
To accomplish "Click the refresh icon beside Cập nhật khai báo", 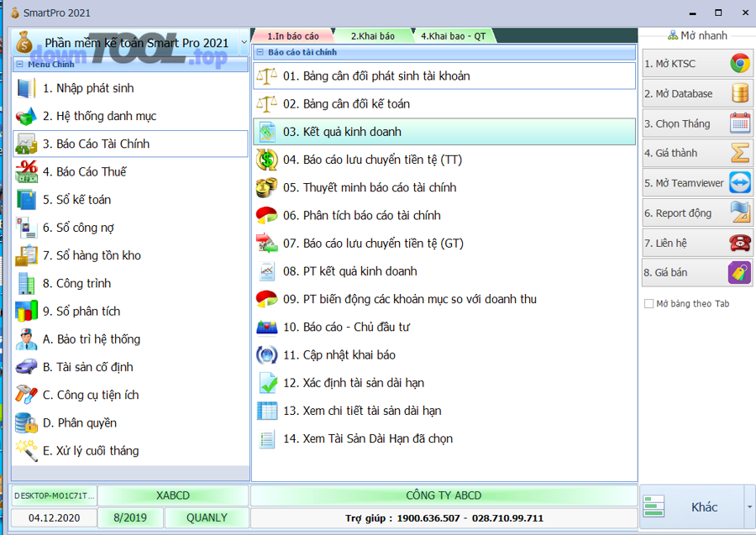I will tap(266, 355).
